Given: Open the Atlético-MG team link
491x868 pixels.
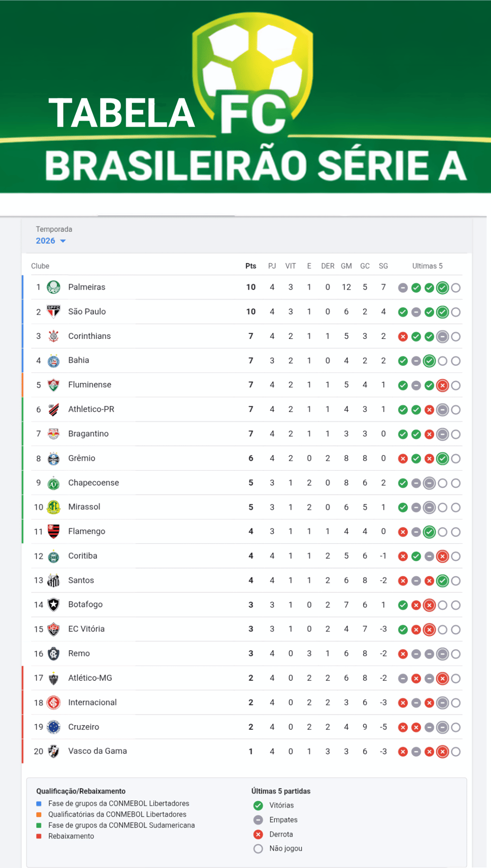Looking at the screenshot, I should (90, 678).
